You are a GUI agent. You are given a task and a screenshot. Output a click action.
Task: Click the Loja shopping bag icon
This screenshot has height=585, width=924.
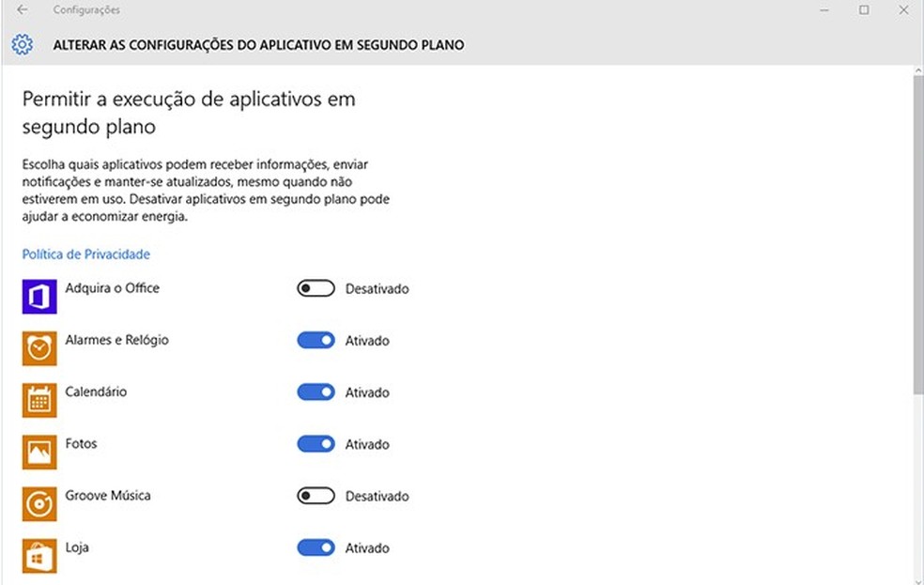point(38,556)
